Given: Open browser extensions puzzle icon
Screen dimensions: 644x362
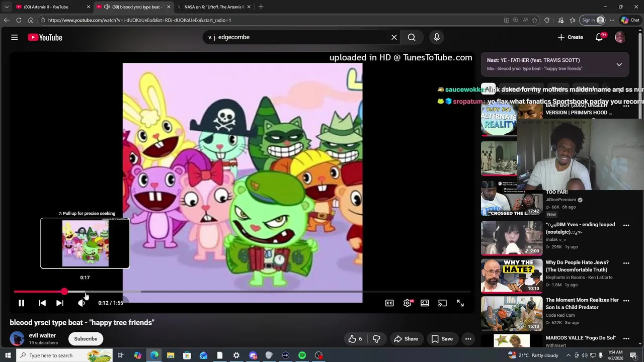Looking at the screenshot, I should (547, 20).
